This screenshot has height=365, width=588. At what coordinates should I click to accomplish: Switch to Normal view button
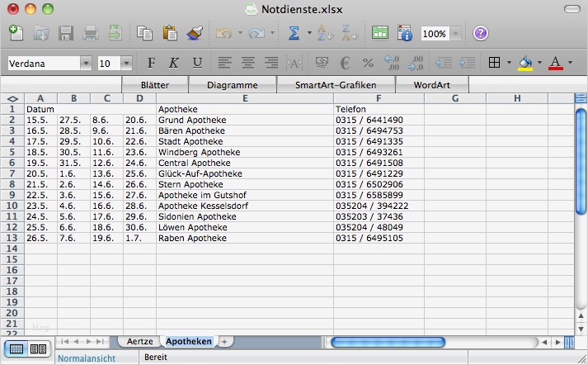pos(16,349)
